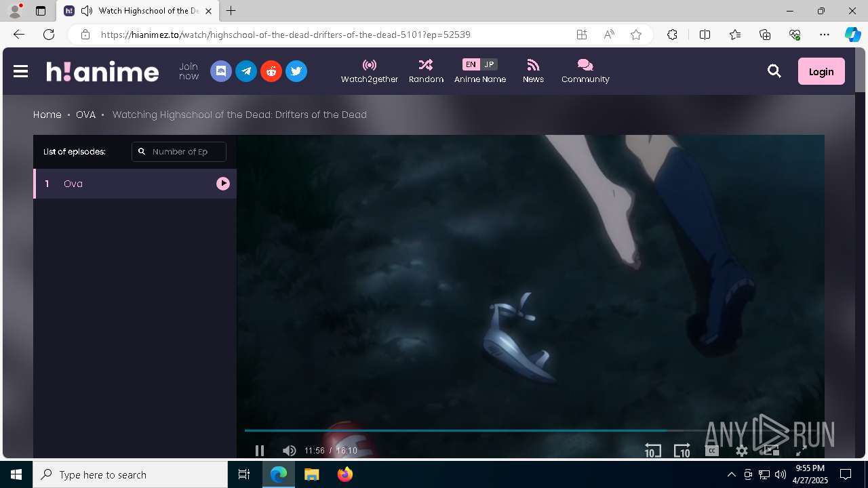
Task: Open Task View
Action: point(244,474)
